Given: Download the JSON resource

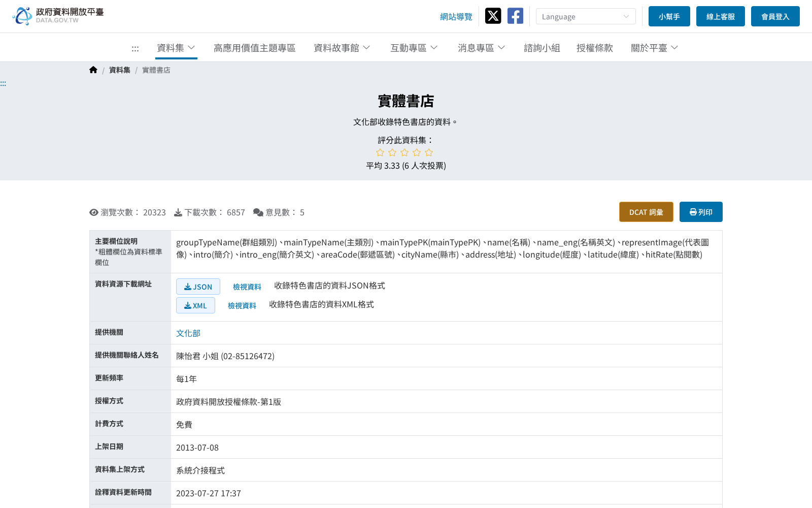Looking at the screenshot, I should pyautogui.click(x=198, y=287).
